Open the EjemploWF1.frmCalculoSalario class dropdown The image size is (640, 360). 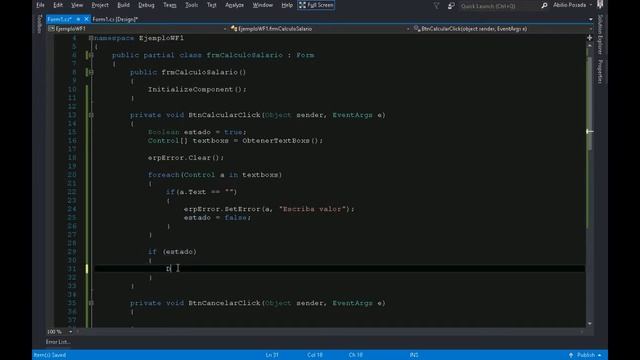[320, 29]
